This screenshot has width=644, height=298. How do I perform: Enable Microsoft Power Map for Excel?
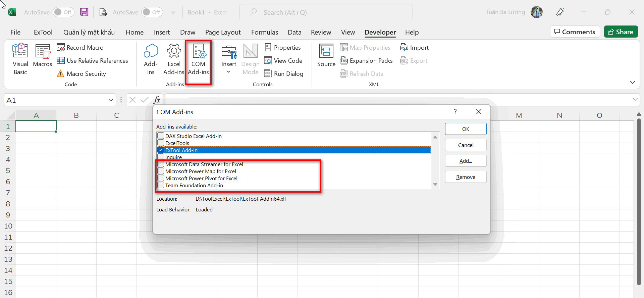[161, 171]
